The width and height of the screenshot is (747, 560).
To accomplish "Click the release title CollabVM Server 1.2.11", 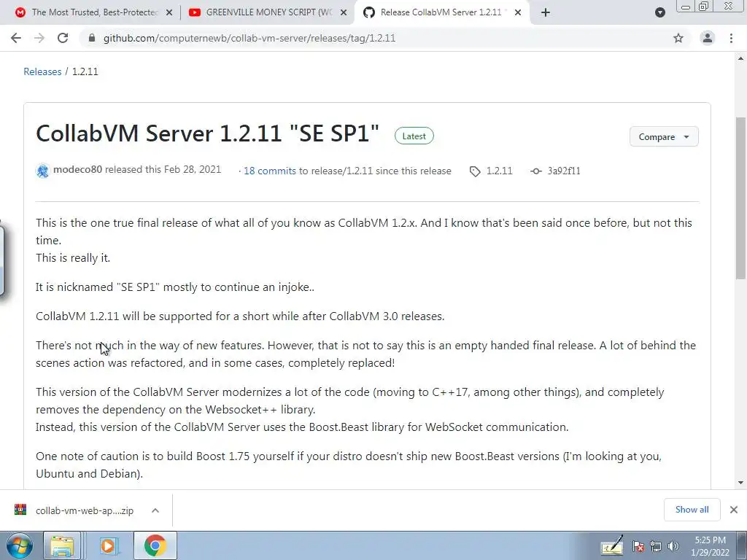I will pos(207,133).
